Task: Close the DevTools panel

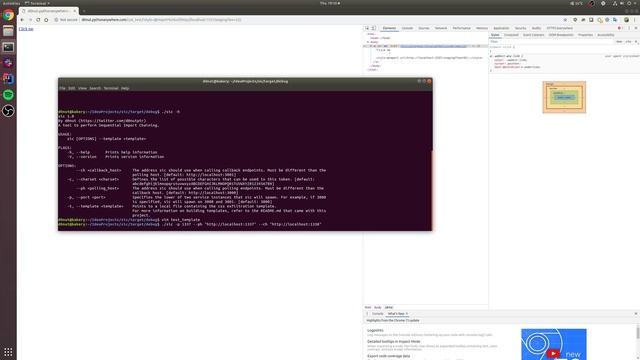Action: 636,28
